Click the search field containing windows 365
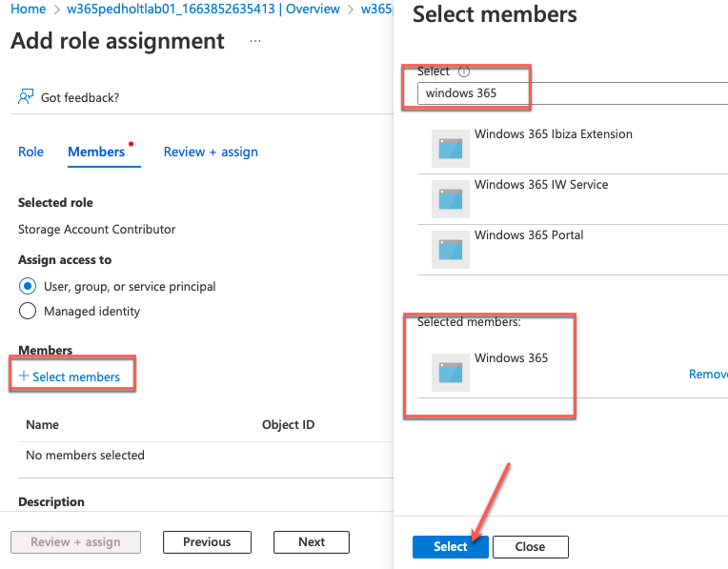The image size is (728, 569). point(573,93)
